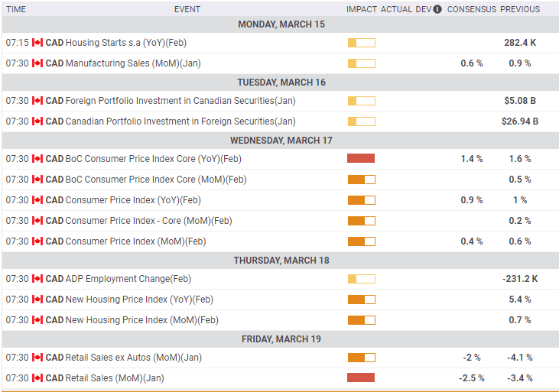Open Foreign Portfolio Investment in Canadian Securities event
This screenshot has width=559, height=392.
coord(180,101)
